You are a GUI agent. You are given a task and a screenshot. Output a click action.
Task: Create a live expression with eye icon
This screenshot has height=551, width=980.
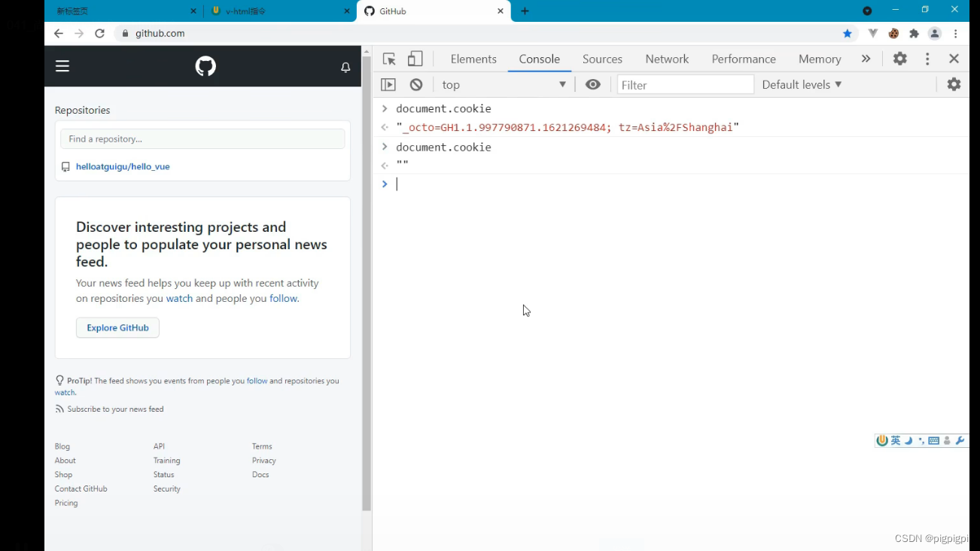pos(593,84)
